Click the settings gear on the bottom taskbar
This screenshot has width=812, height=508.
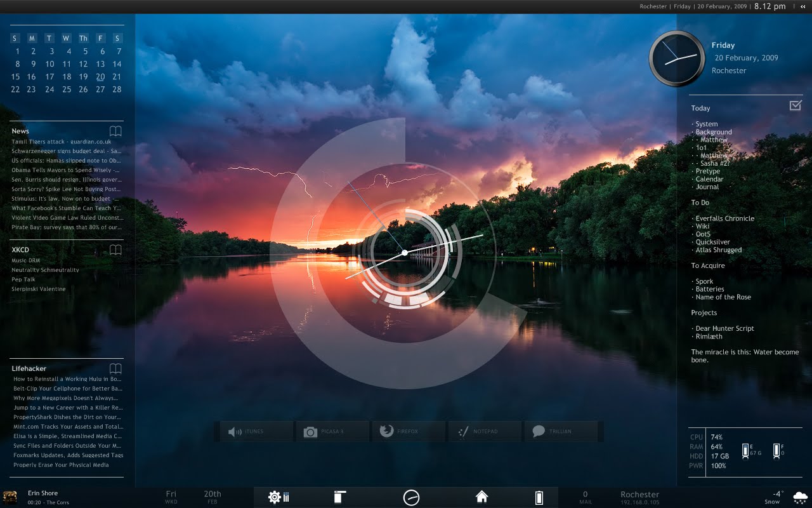pyautogui.click(x=274, y=497)
